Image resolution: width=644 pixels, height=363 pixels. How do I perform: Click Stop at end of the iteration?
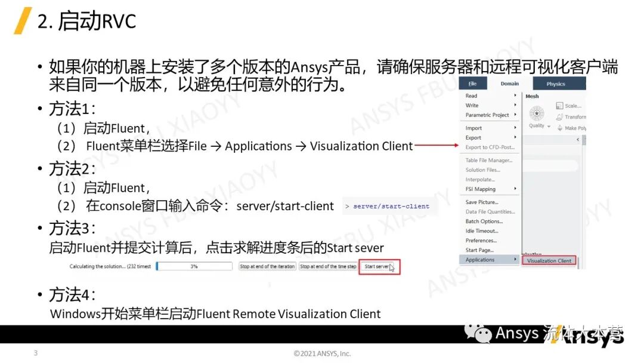point(267,266)
